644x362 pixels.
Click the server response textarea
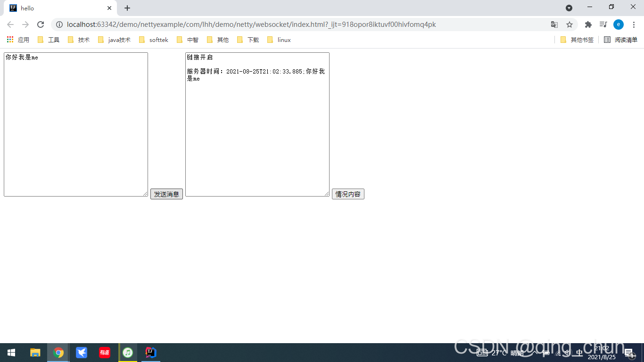click(257, 124)
